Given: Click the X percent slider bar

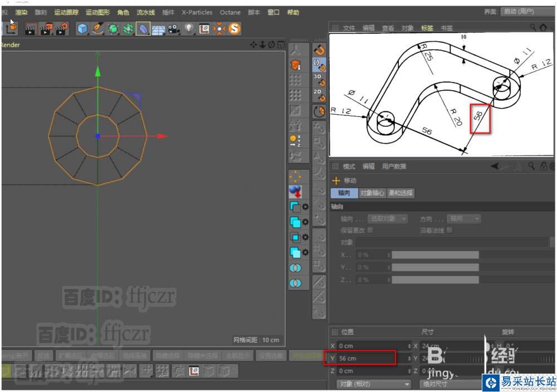Looking at the screenshot, I should tap(435, 255).
